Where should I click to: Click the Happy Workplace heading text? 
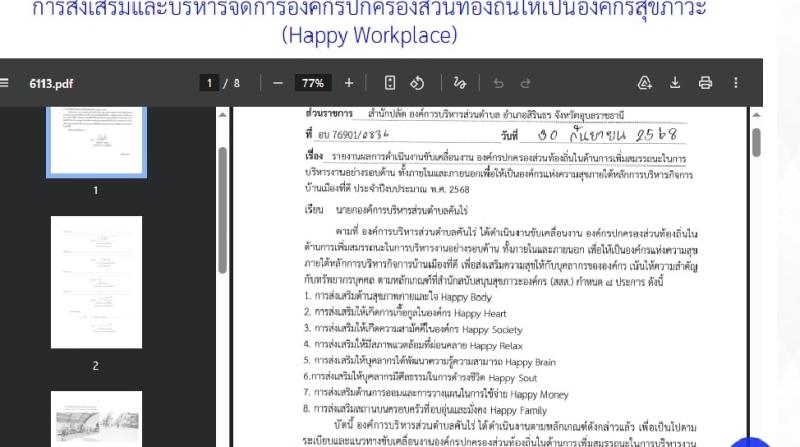click(x=369, y=35)
